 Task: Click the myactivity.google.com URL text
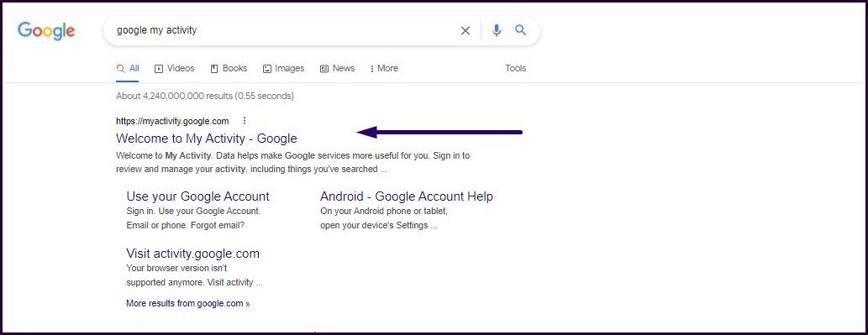172,121
